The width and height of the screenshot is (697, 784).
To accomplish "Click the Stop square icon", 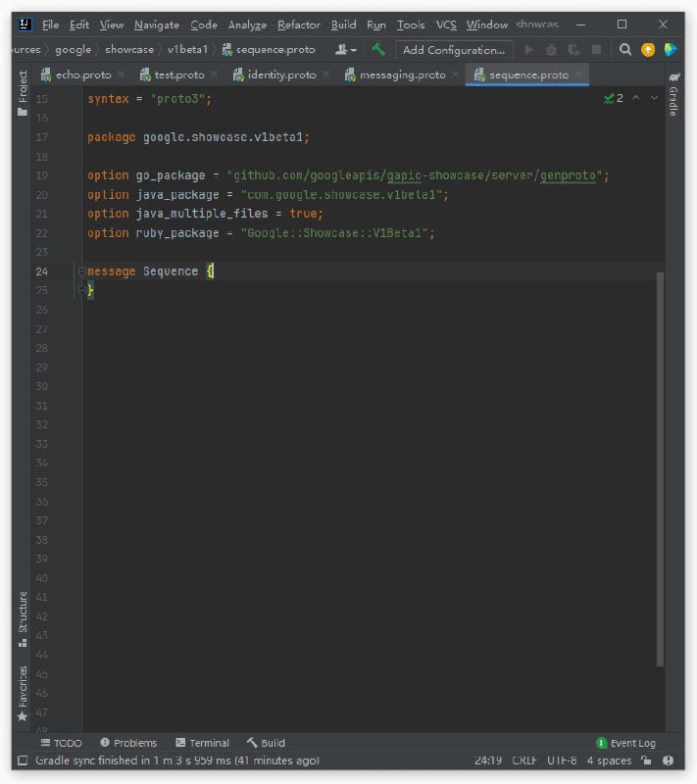I will pyautogui.click(x=596, y=50).
